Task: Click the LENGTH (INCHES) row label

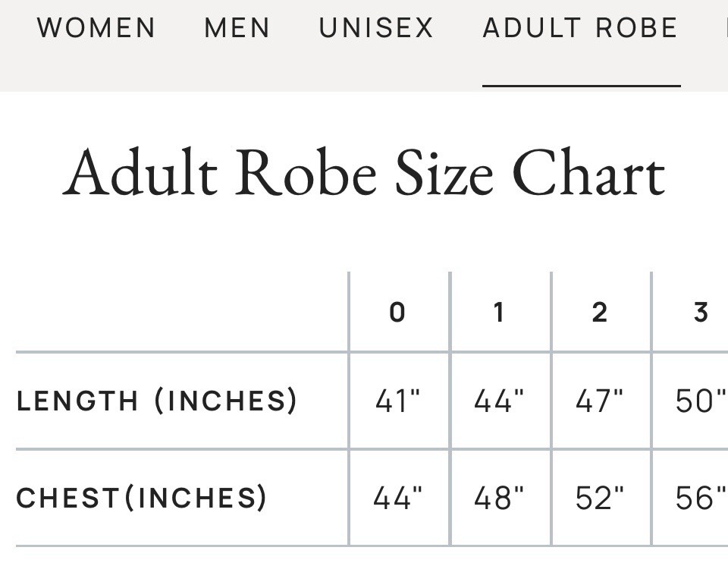Action: [156, 401]
